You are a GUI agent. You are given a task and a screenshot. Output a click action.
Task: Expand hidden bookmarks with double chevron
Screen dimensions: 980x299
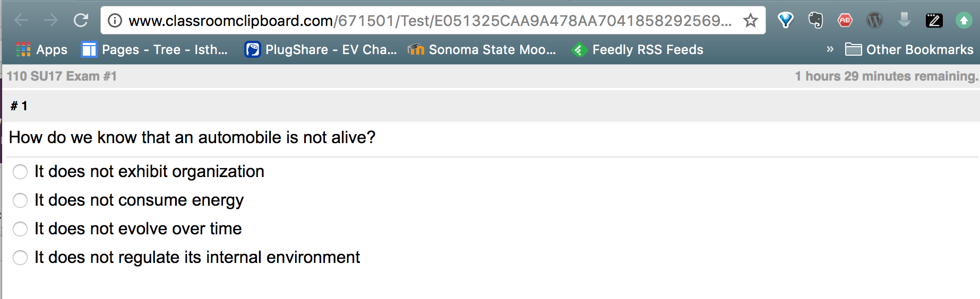pyautogui.click(x=830, y=49)
